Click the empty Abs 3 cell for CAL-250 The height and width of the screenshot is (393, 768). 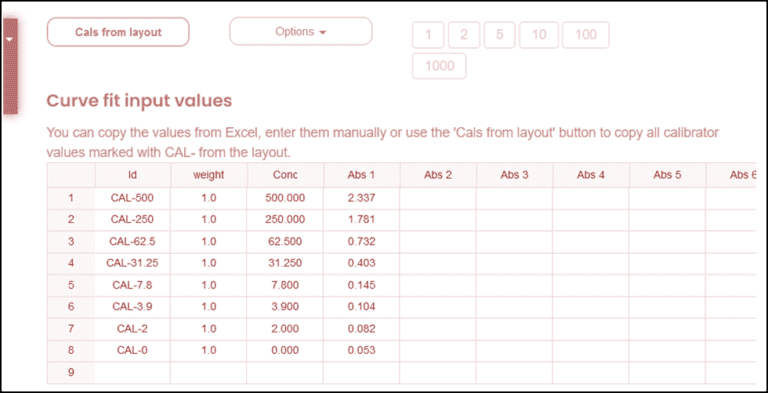coord(514,220)
